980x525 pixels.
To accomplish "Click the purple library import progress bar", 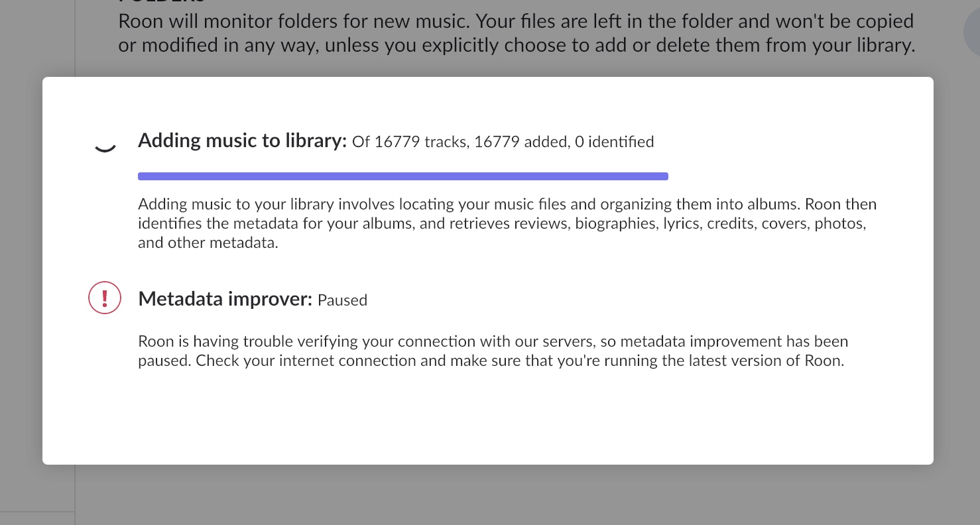I will pyautogui.click(x=403, y=176).
